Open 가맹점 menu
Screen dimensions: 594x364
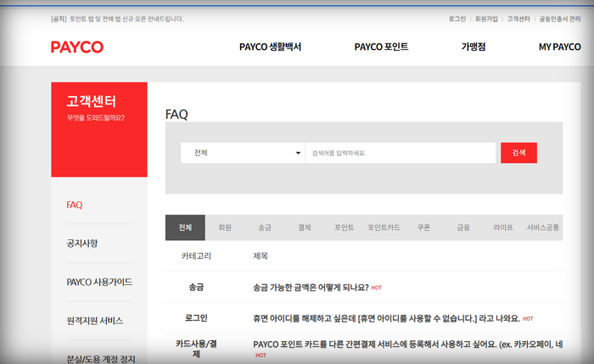coord(474,47)
